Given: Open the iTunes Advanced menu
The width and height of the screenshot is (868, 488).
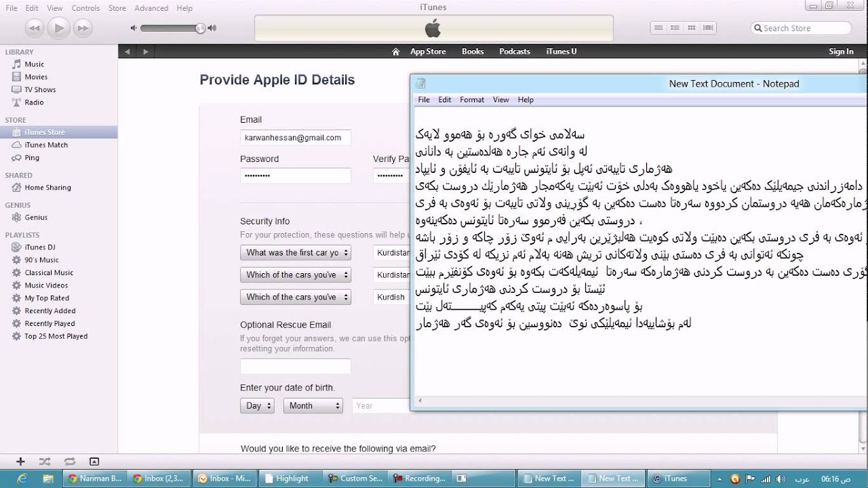Looking at the screenshot, I should [151, 8].
